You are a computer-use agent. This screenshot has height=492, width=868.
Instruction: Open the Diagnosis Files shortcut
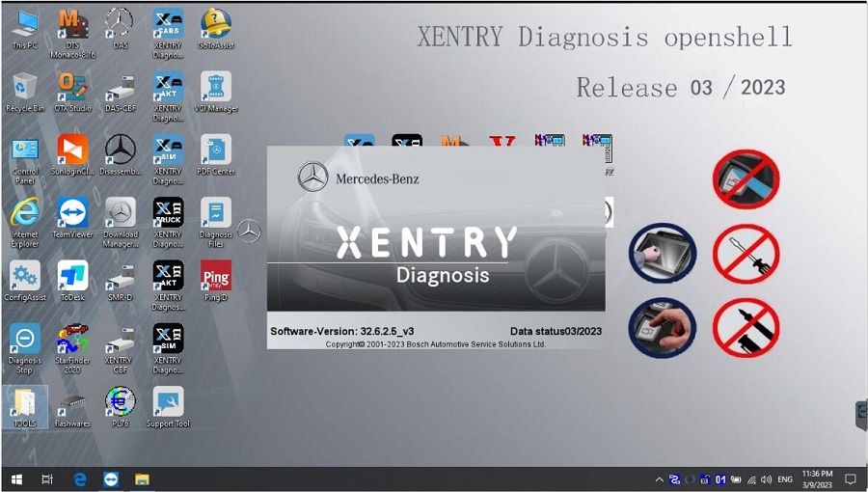click(216, 223)
